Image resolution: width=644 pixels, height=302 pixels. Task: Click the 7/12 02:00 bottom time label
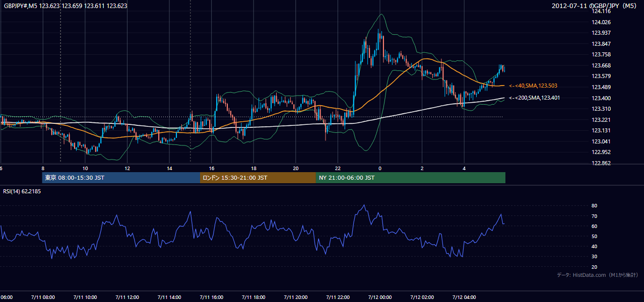pyautogui.click(x=422, y=297)
